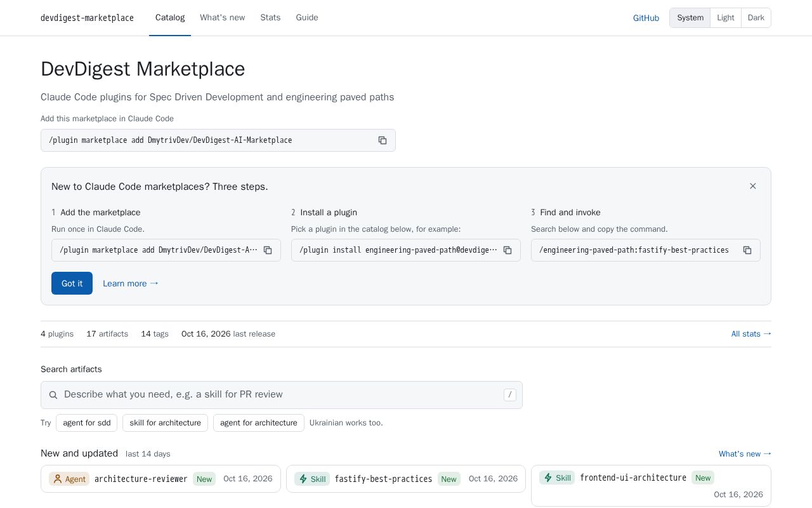The image size is (812, 508).
Task: Click the Got it button
Action: coord(72,283)
